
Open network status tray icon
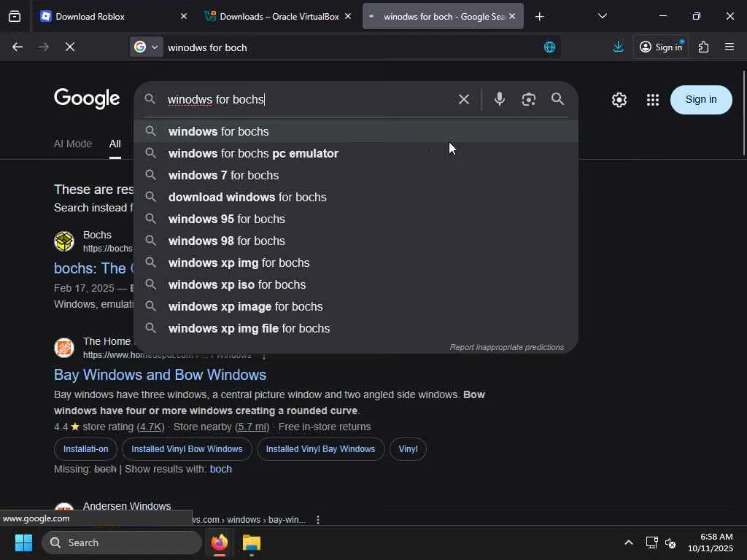click(x=651, y=542)
